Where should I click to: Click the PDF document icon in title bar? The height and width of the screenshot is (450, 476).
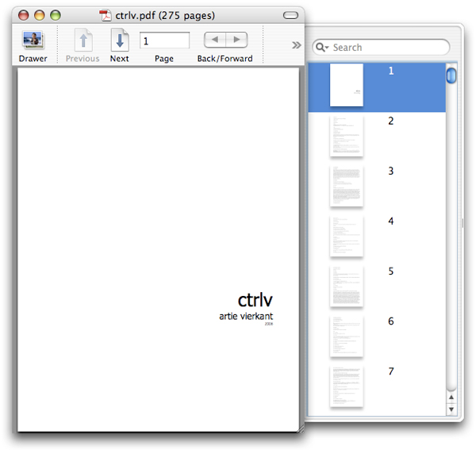(106, 15)
